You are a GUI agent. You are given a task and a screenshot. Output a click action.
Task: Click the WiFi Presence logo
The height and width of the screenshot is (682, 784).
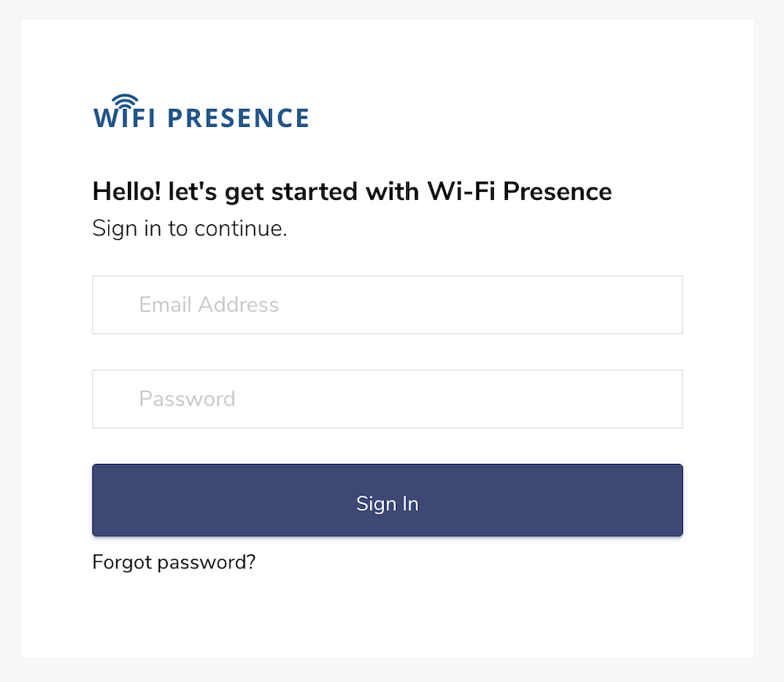201,111
